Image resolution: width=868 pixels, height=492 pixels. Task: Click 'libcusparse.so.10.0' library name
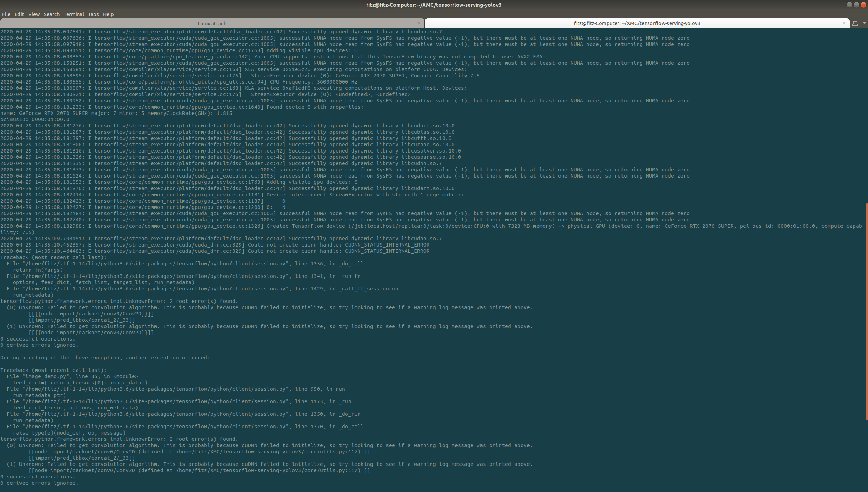tap(431, 157)
